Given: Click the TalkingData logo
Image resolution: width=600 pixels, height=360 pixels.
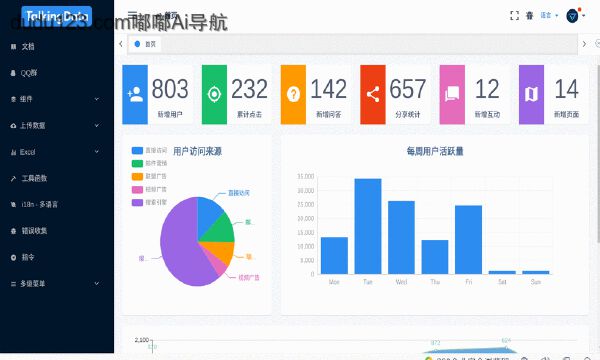Looking at the screenshot, I should tap(57, 16).
